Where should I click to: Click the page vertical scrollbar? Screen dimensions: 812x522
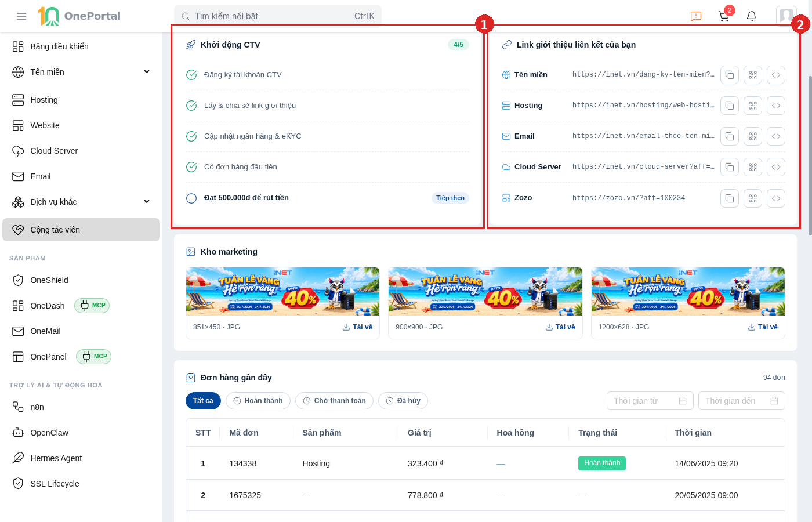[810, 155]
